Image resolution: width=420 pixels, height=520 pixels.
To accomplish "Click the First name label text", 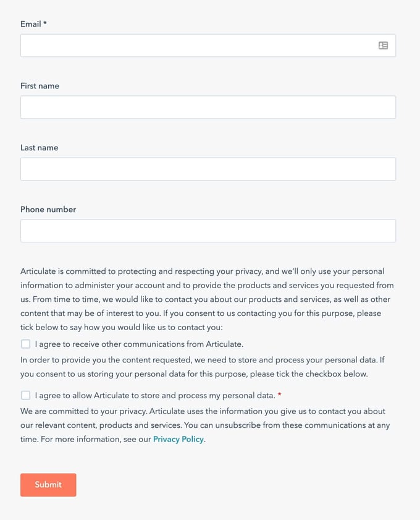I will coord(40,86).
